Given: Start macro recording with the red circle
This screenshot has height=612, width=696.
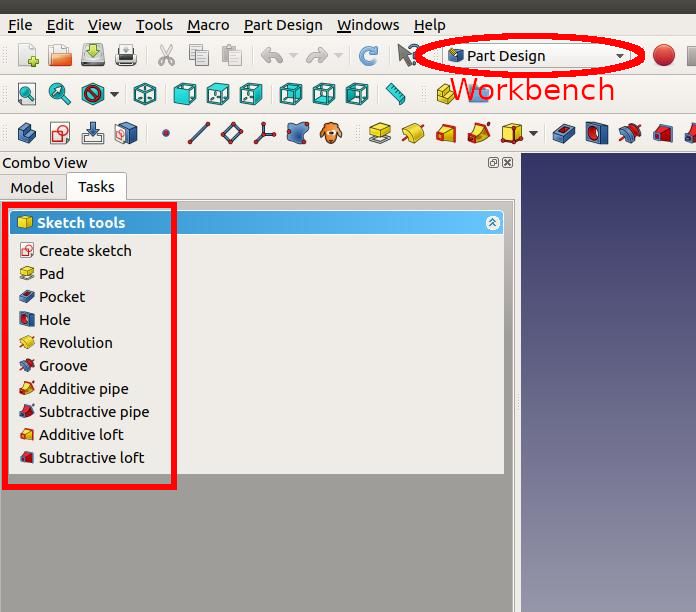Looking at the screenshot, I should click(x=664, y=55).
